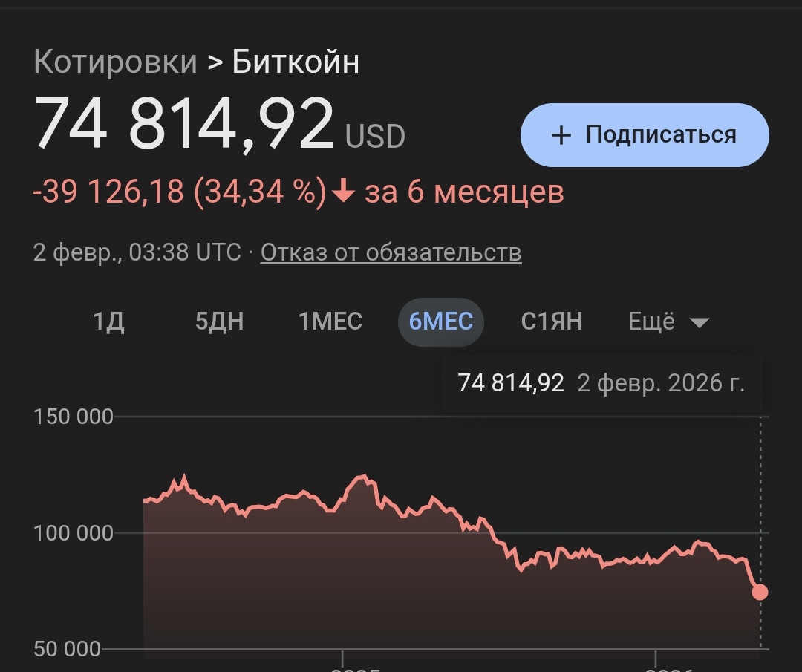802x672 pixels.
Task: Switch to the 1Д time range
Action: 108,322
